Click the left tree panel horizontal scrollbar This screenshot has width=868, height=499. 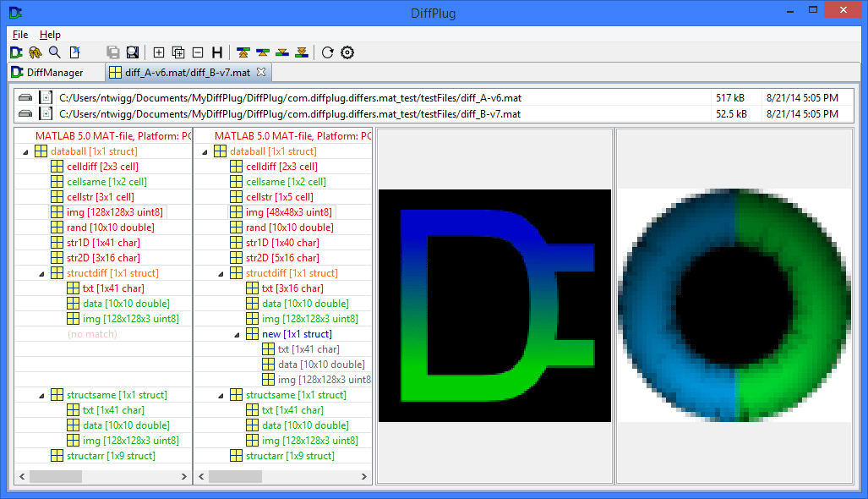(x=55, y=476)
